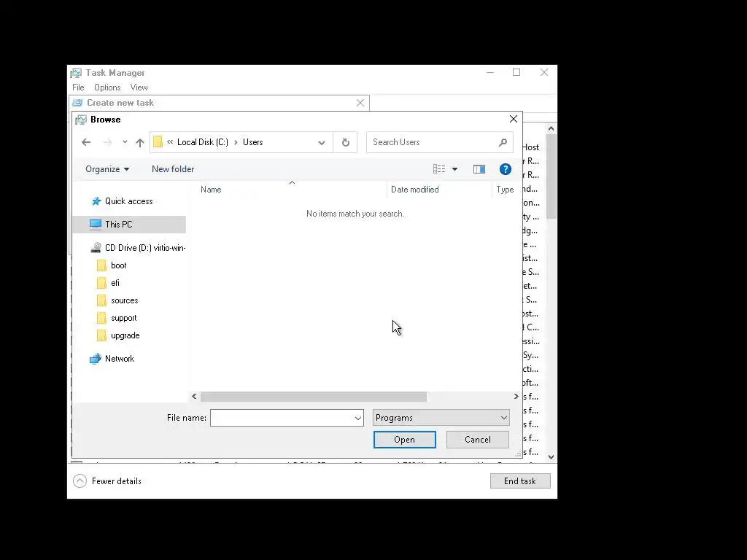Open the support folder
This screenshot has height=560, width=747.
[124, 318]
